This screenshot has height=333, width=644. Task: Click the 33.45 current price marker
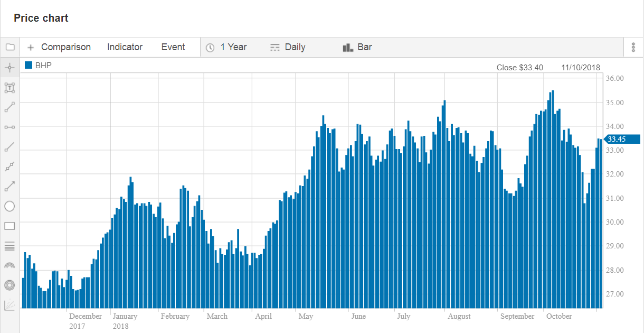(x=615, y=140)
